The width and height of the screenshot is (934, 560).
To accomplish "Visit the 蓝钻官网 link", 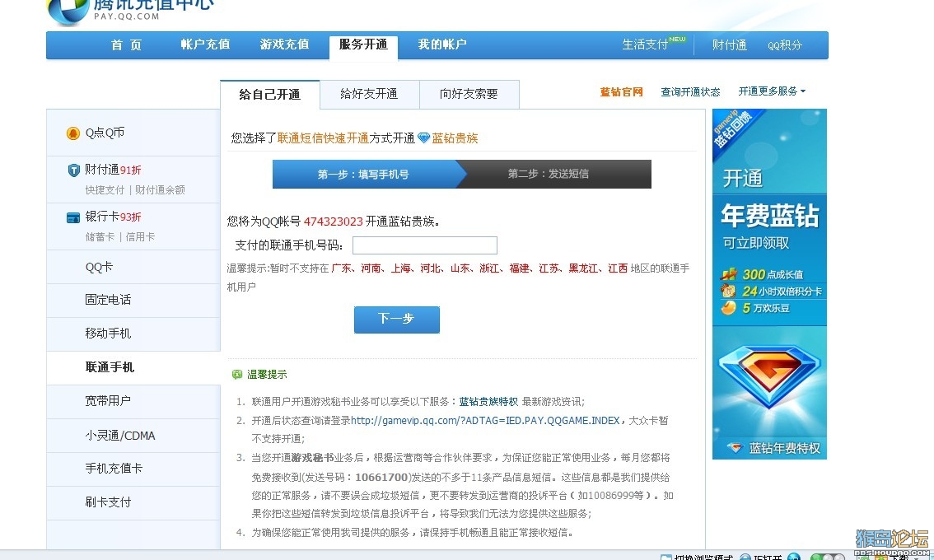I will tap(621, 91).
